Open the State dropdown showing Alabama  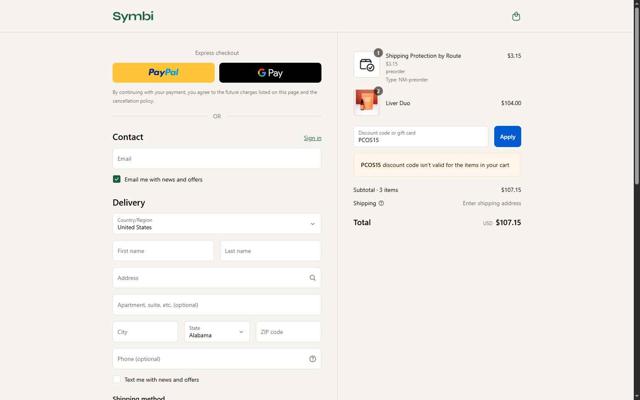[217, 332]
